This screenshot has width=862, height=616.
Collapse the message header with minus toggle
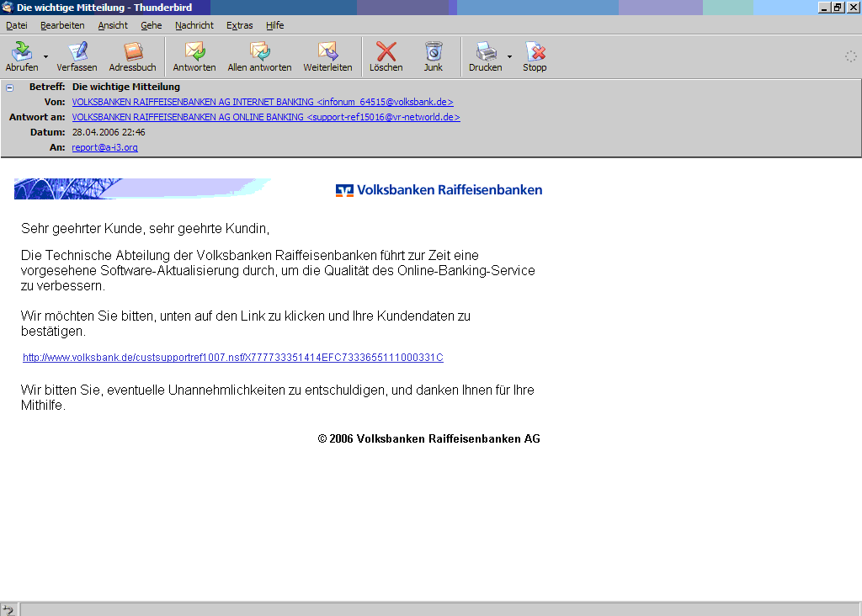9,88
